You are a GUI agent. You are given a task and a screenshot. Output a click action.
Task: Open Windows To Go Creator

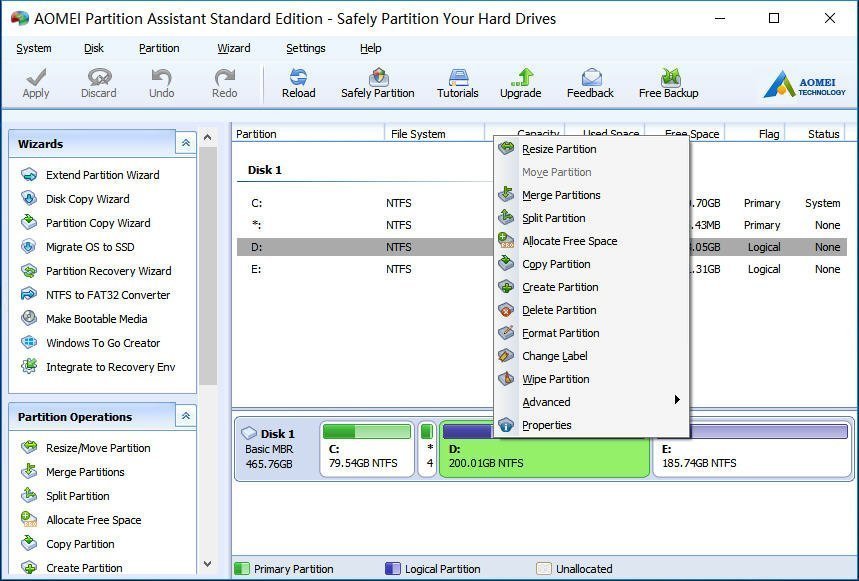(91, 343)
